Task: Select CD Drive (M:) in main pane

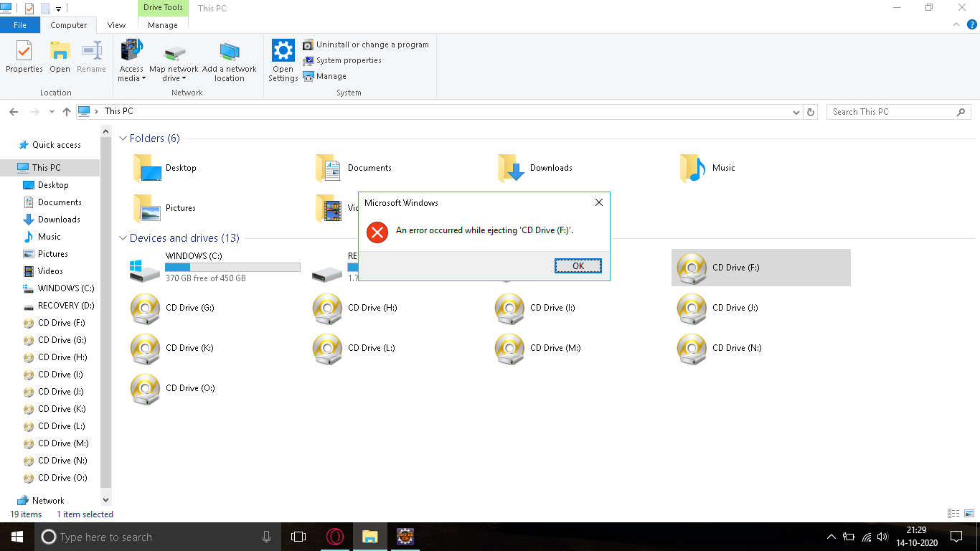Action: click(x=537, y=348)
